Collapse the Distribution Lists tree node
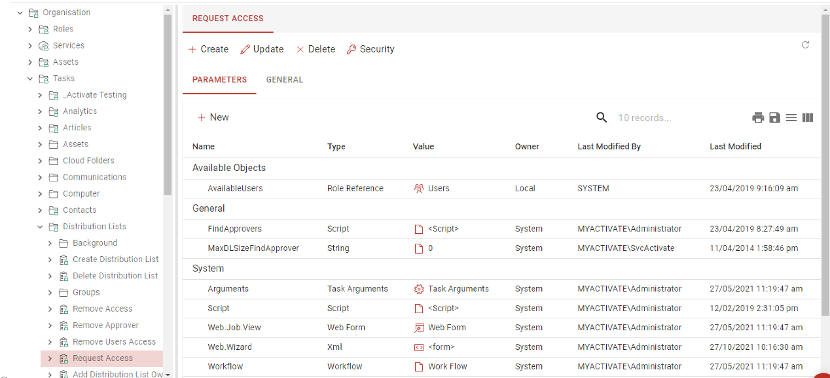 (x=40, y=227)
